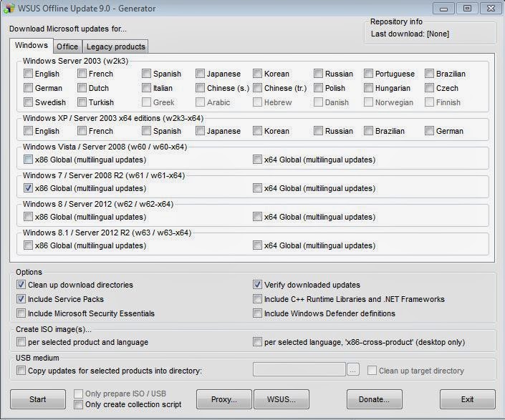Open the WSUS... settings

point(282,399)
